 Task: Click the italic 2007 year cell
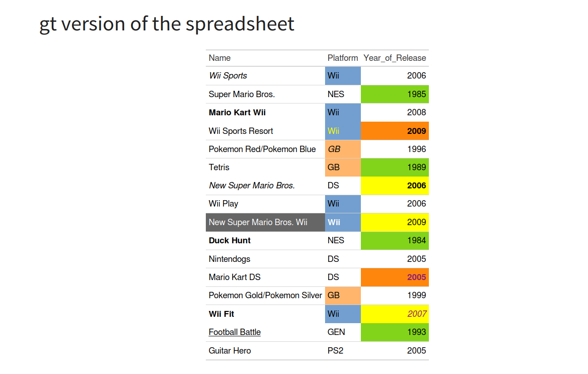(x=394, y=314)
